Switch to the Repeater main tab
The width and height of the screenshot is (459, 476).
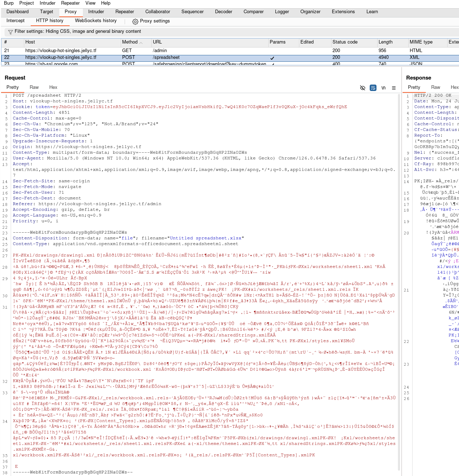click(125, 12)
